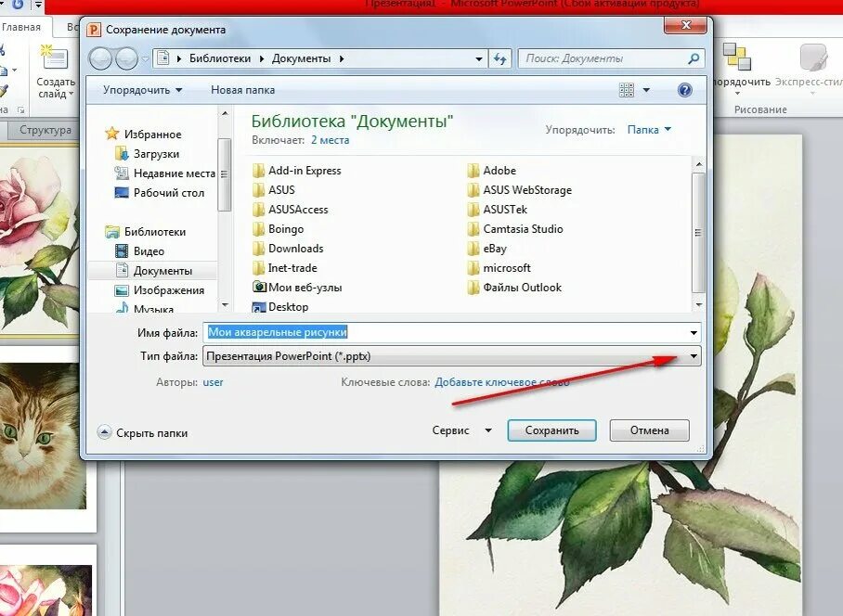This screenshot has width=843, height=616.
Task: Click the author link user
Action: [x=213, y=382]
